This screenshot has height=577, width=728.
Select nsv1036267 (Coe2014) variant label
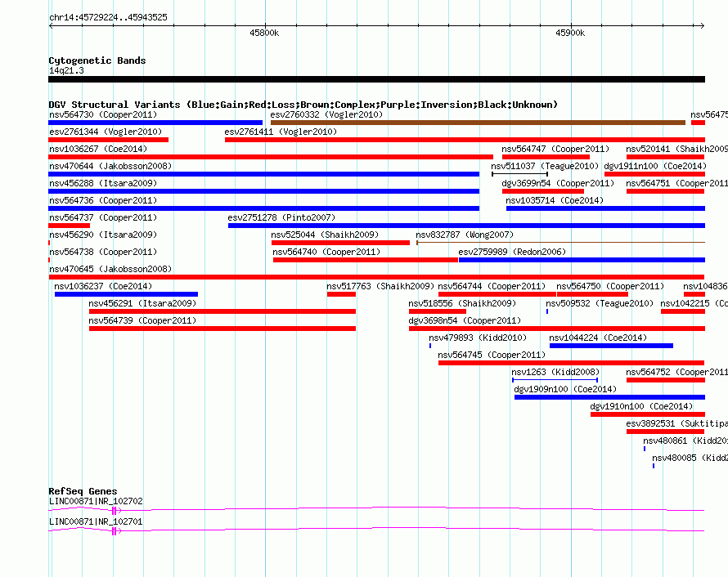[98, 149]
